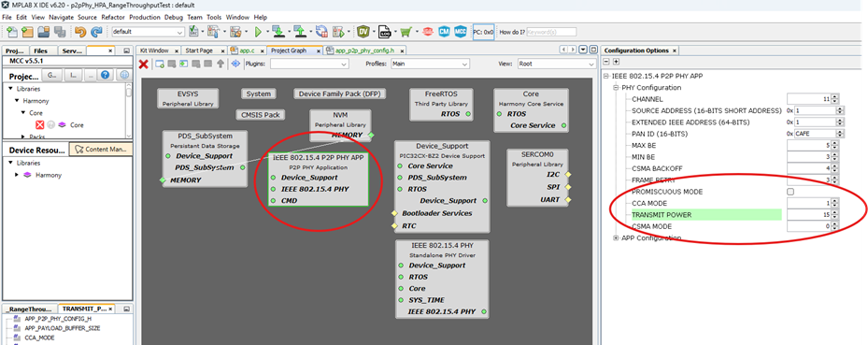This screenshot has height=345, width=868.
Task: Click the PAN ID input field with CAFE
Action: [x=816, y=134]
